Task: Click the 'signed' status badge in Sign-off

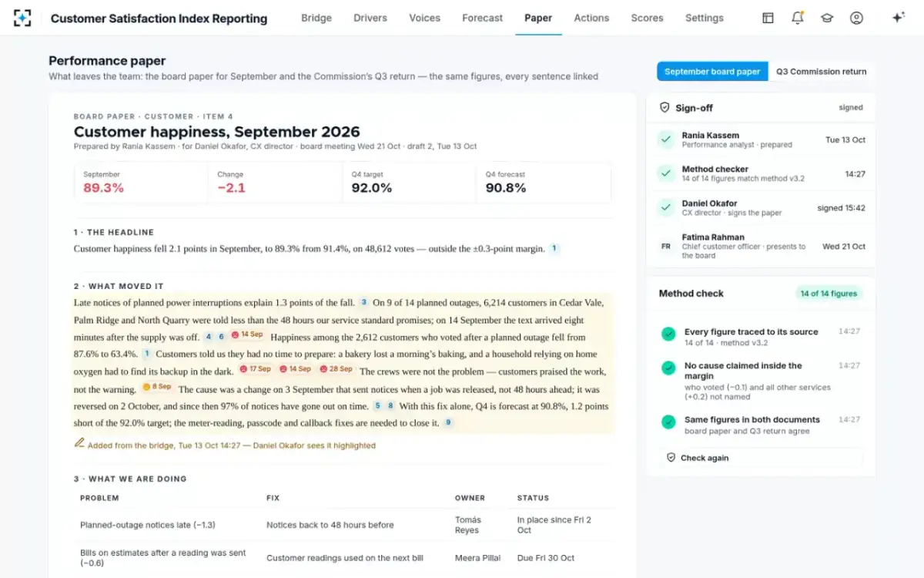Action: tap(851, 108)
